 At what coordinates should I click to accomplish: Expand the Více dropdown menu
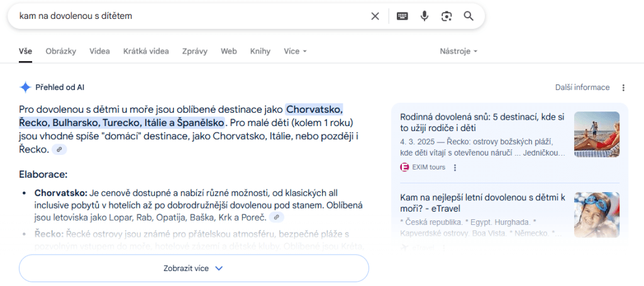pos(295,52)
